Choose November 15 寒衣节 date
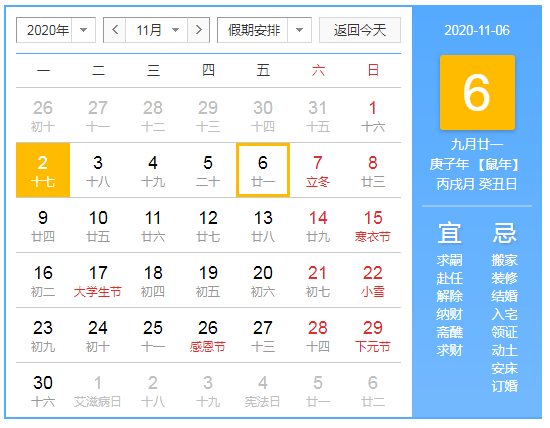The height and width of the screenshot is (428, 550). point(373,225)
